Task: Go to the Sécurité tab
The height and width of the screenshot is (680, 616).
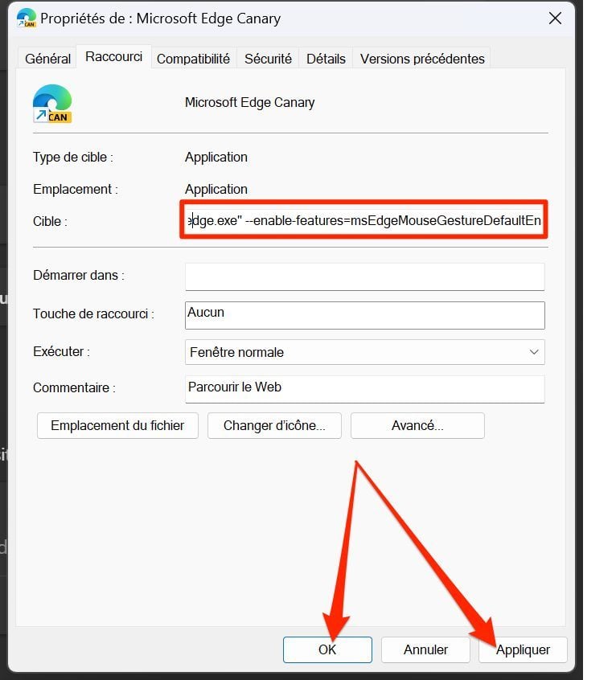Action: [x=268, y=59]
